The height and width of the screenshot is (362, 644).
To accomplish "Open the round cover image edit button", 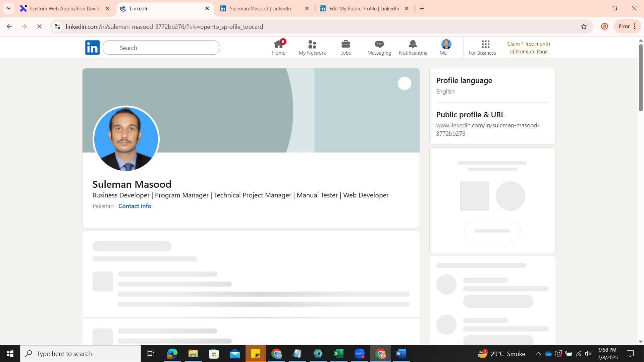I will (x=405, y=83).
